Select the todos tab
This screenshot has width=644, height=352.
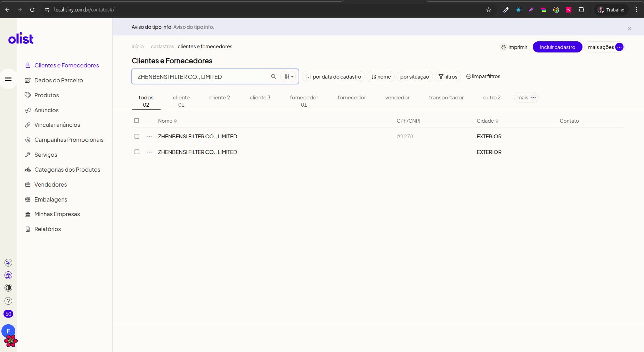tap(146, 101)
